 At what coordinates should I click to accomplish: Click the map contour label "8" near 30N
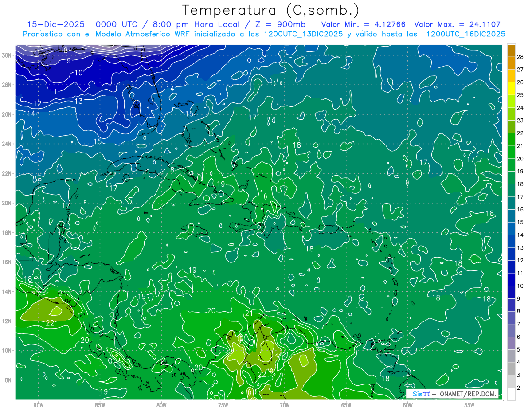point(66,51)
